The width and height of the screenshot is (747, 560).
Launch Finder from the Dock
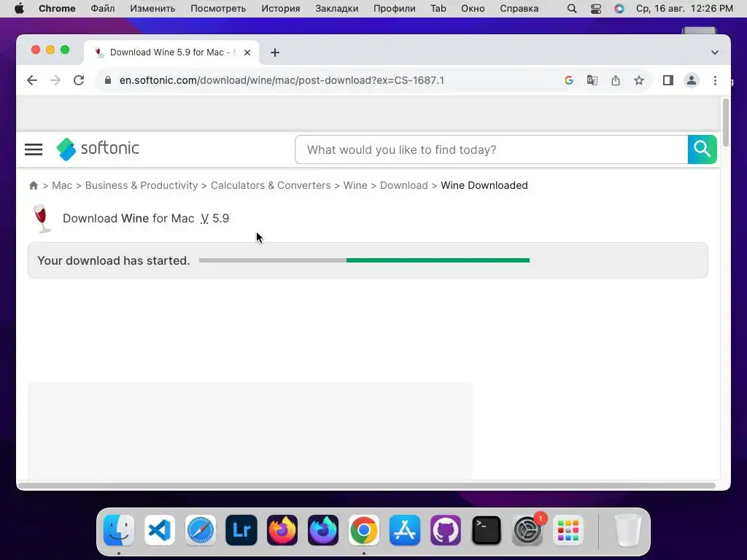(x=119, y=529)
